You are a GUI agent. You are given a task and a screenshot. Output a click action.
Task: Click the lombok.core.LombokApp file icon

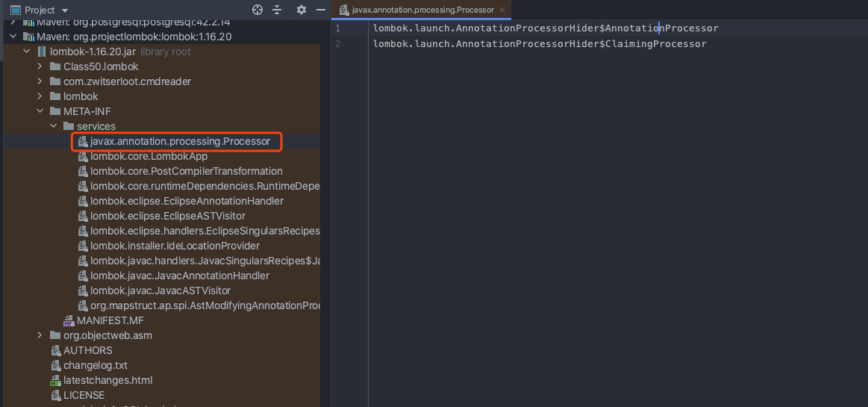[x=83, y=157]
